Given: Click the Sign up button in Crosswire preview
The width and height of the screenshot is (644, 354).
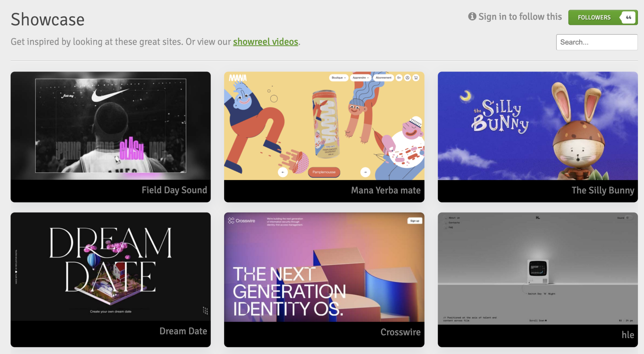Looking at the screenshot, I should (415, 221).
